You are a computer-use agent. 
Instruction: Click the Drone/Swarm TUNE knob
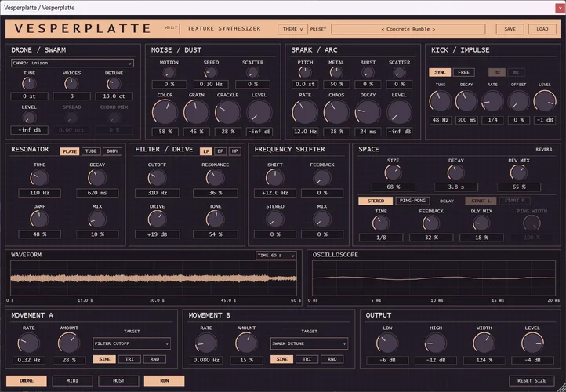tap(29, 84)
